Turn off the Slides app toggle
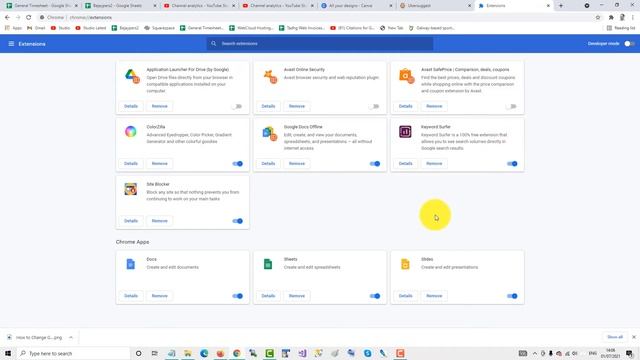 [512, 296]
